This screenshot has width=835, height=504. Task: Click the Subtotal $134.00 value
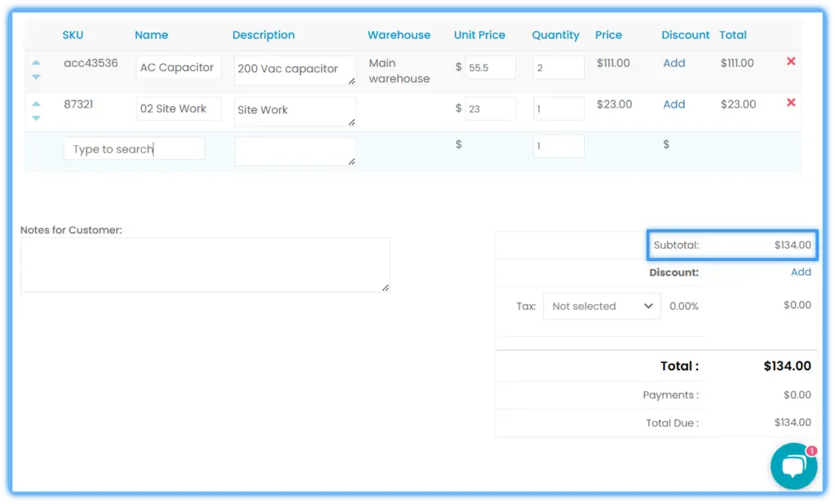[x=793, y=245]
